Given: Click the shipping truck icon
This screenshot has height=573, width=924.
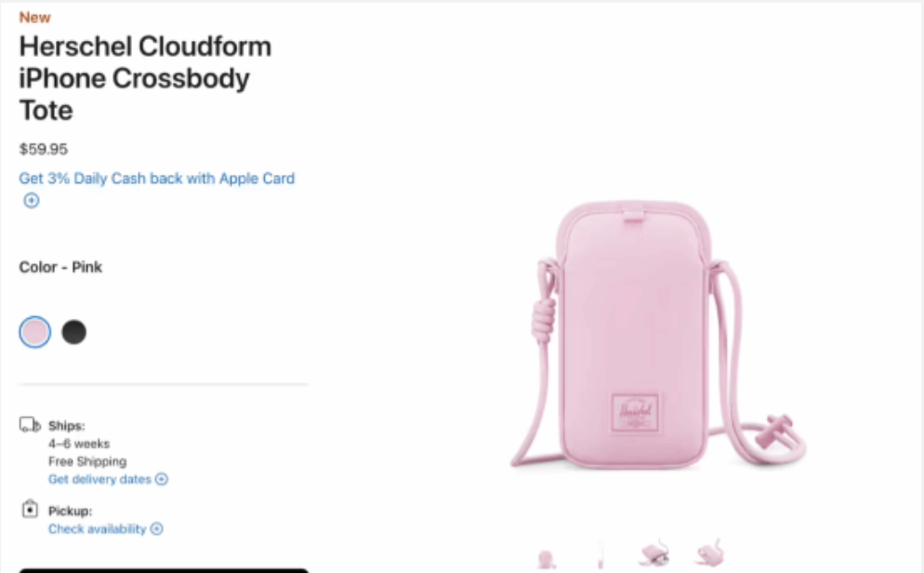Looking at the screenshot, I should pos(30,424).
